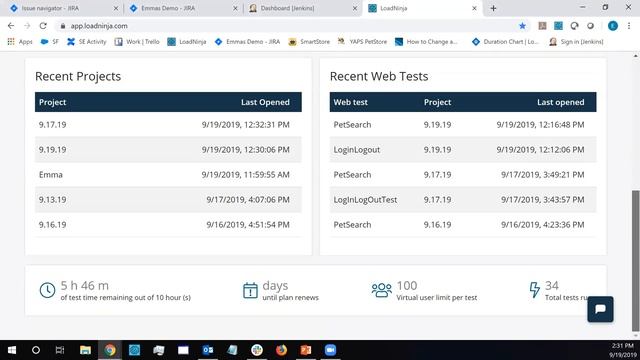Open the Emmas Demo - JIRA bookmark
Image resolution: width=640 pixels, height=360 pixels.
pos(247,42)
